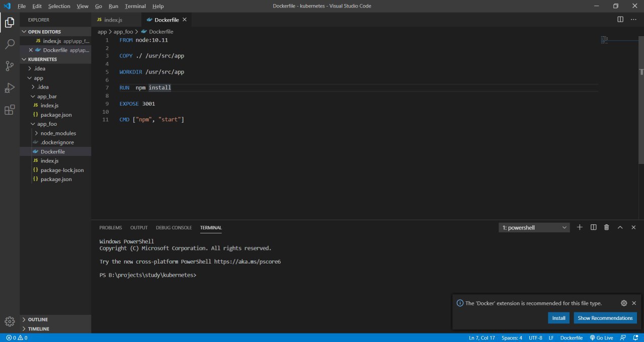Change language mode via Dockerfile status
The height and width of the screenshot is (342, 644).
[572, 338]
